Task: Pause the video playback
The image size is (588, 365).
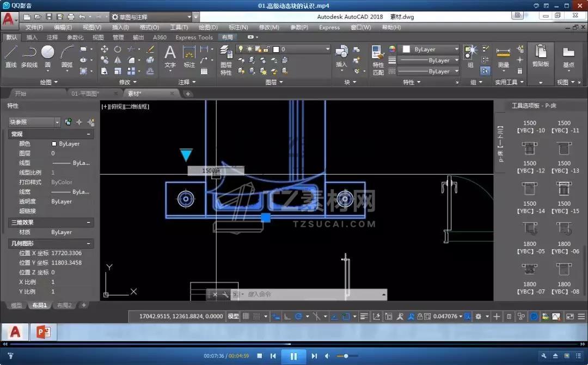Action: point(293,356)
